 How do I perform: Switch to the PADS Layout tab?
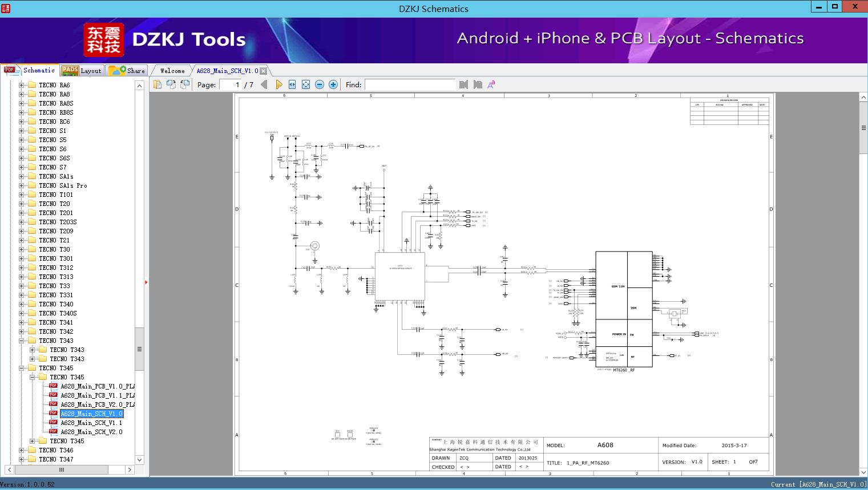click(82, 70)
